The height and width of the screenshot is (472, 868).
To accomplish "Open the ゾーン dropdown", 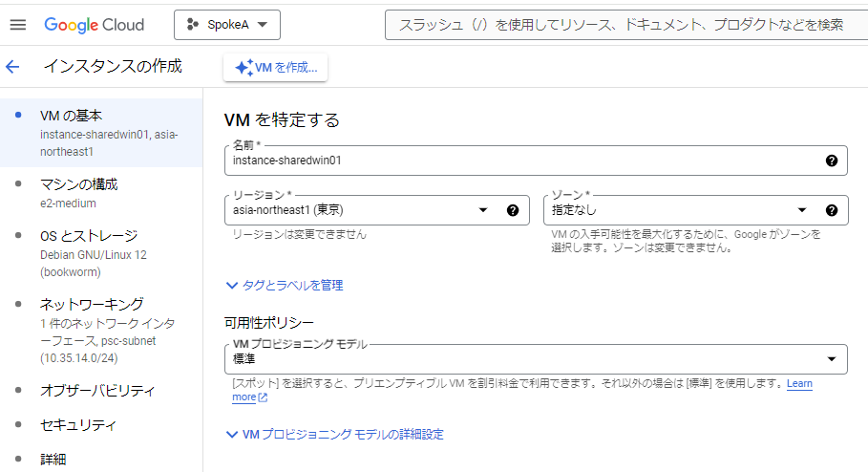I will tap(800, 210).
